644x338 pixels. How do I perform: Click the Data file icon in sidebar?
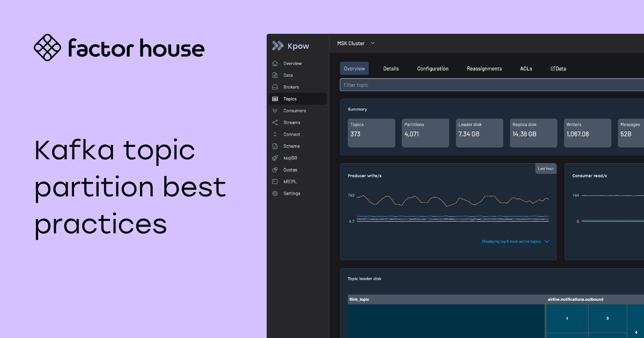click(275, 75)
